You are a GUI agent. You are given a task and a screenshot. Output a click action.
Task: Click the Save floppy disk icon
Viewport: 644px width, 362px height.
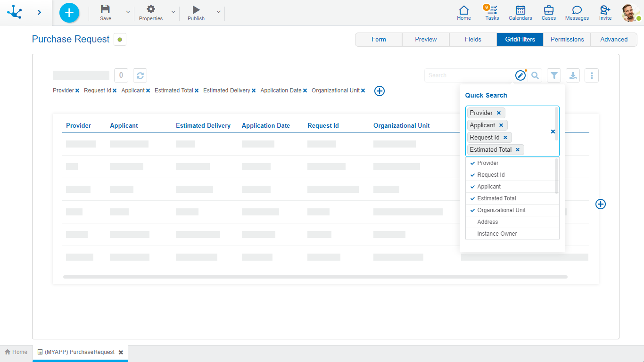click(106, 10)
